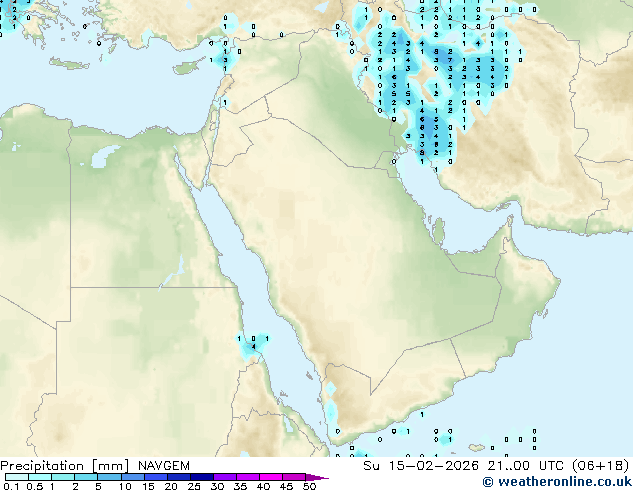Click the '4' precipitation value near Eritrea coast
Viewport: 634px width, 490px height.
point(254,346)
